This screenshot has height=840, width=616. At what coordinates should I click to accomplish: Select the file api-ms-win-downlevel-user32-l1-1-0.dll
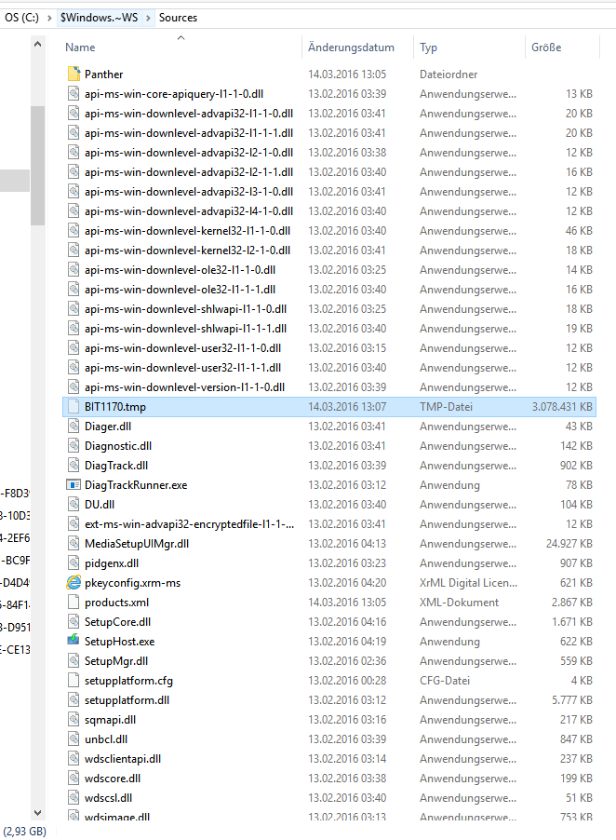point(183,348)
